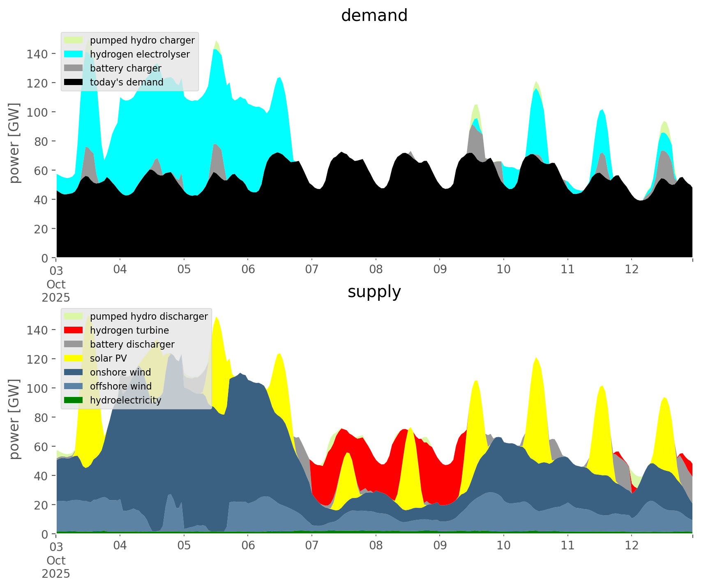The width and height of the screenshot is (701, 588).
Task: Click the 140 y-axis tick on demand chart
Action: click(x=37, y=54)
